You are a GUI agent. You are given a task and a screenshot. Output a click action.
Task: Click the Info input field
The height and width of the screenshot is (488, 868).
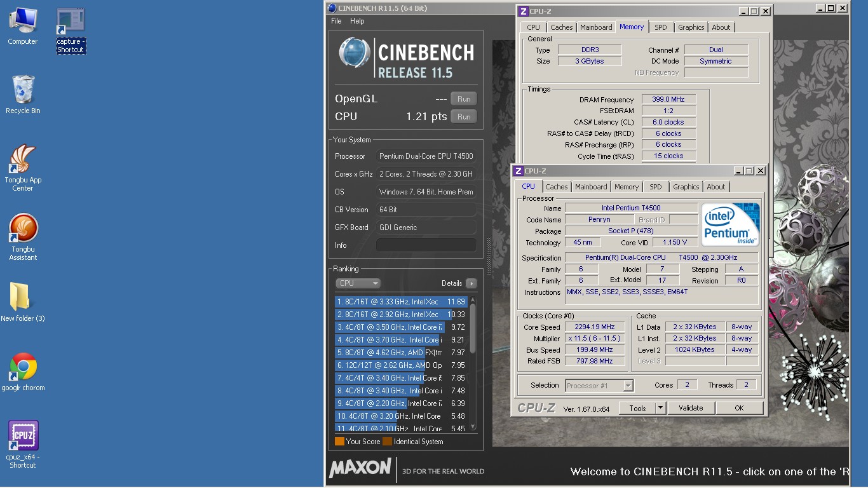pos(426,245)
